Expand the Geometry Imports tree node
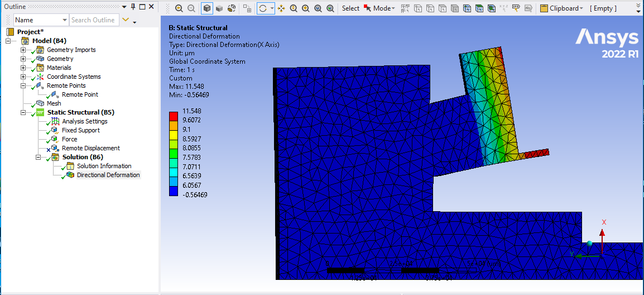644x295 pixels. pyautogui.click(x=23, y=50)
